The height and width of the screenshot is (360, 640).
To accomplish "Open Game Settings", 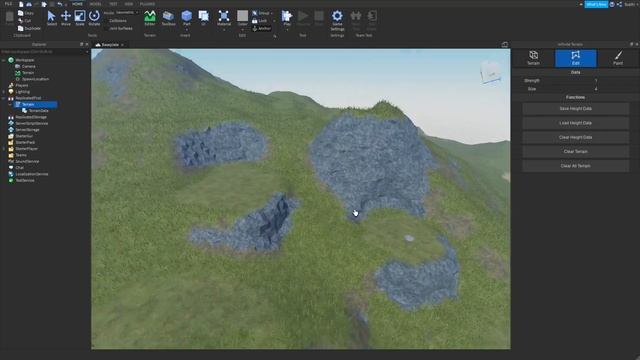I will point(337,20).
